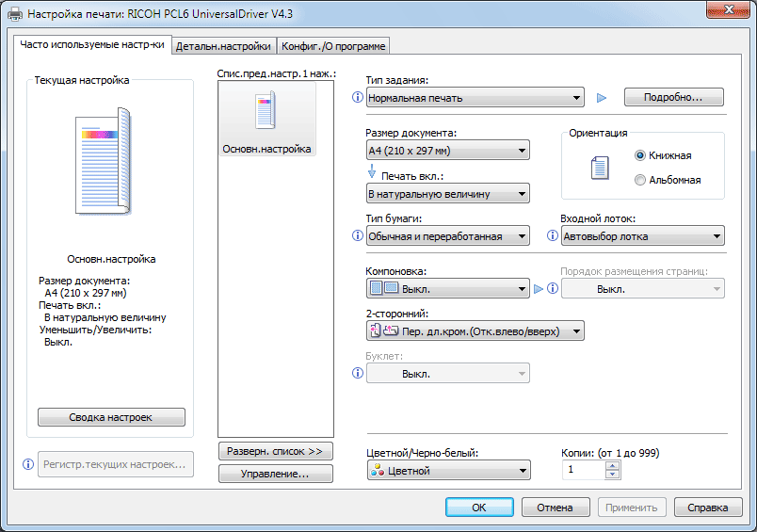Click down arrow icon by Печать вкл.

point(371,170)
